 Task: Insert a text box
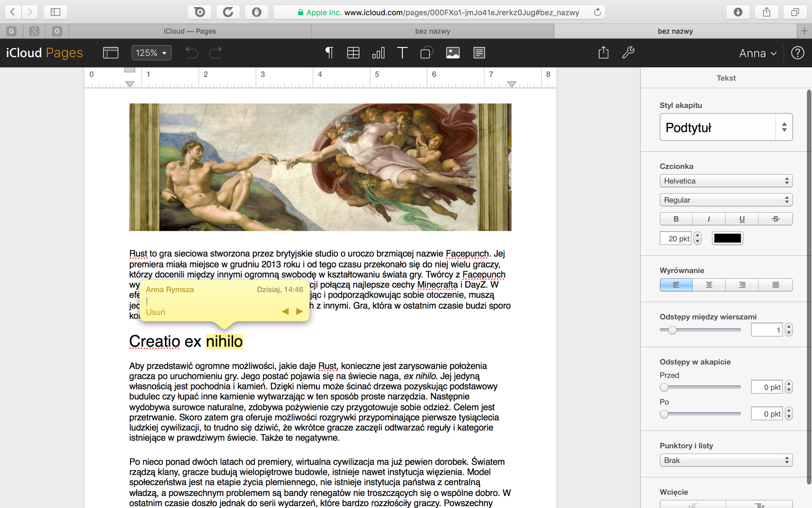(402, 53)
